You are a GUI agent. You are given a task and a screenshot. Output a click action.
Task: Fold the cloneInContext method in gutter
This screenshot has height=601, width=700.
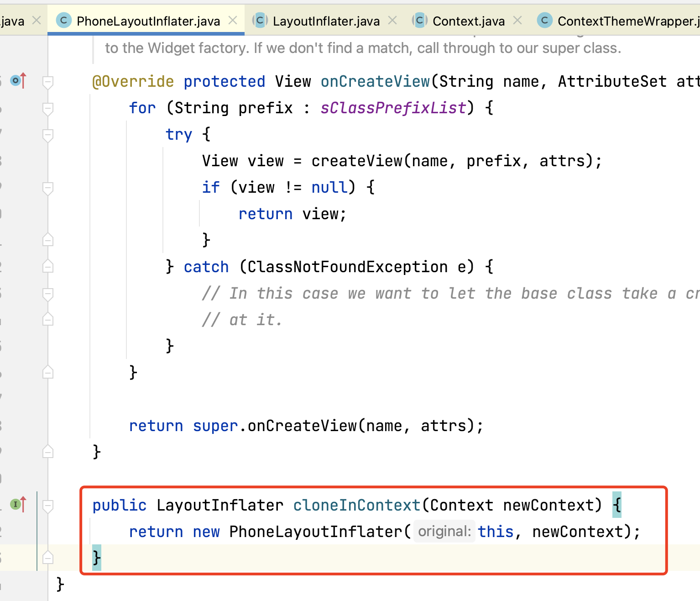pos(48,506)
